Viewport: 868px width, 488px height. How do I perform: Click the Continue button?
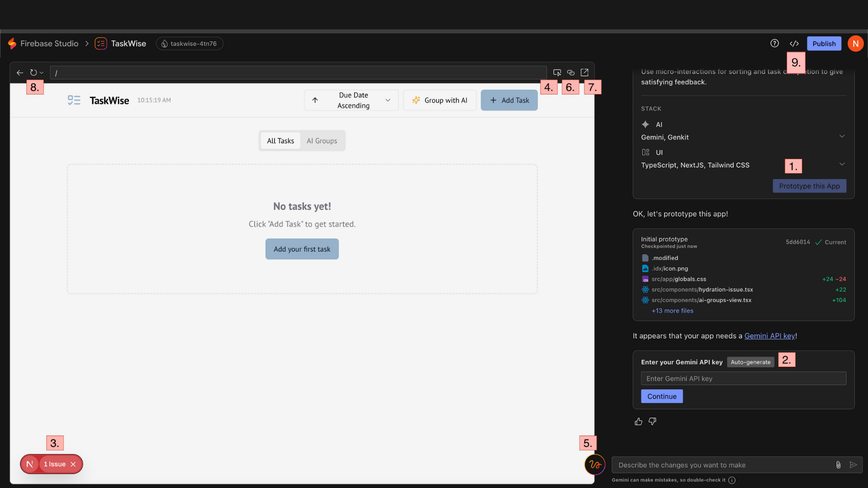click(662, 396)
